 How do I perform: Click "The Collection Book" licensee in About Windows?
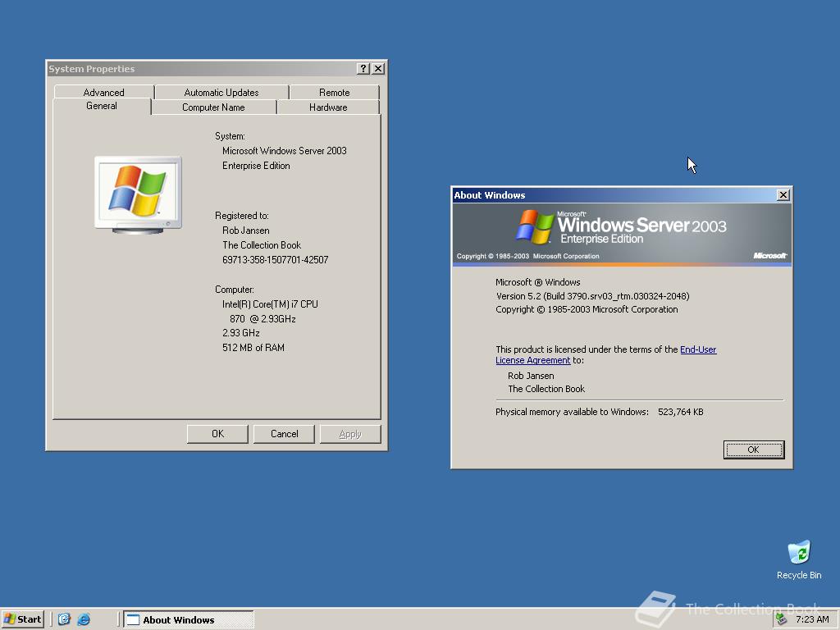coord(546,389)
